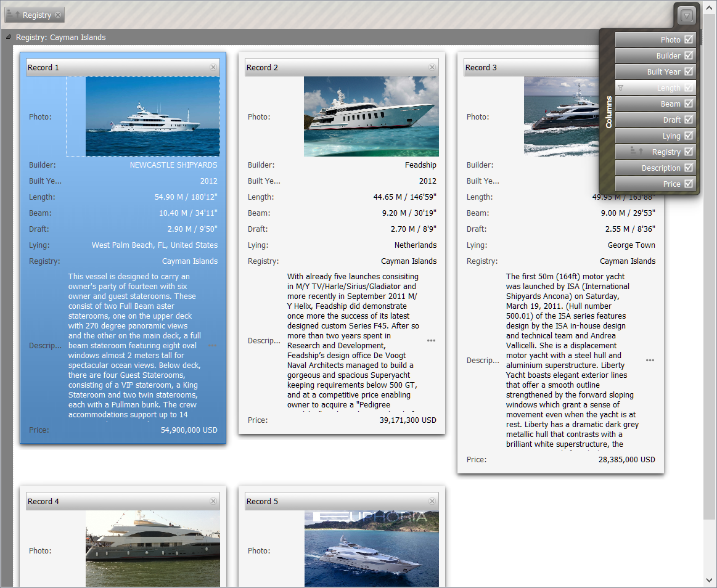Click draft 2.70 M / 8'9"
This screenshot has height=588, width=717.
click(414, 229)
